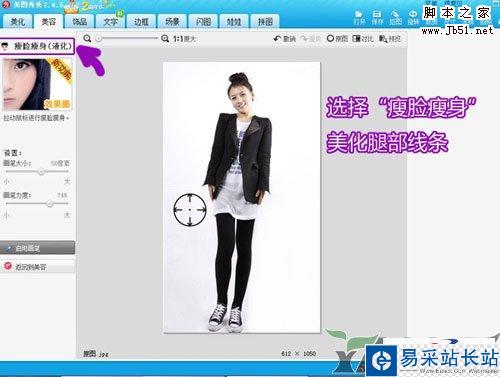The image size is (500, 377).
Task: Click the 返回到美容 back button
Action: pyautogui.click(x=37, y=267)
